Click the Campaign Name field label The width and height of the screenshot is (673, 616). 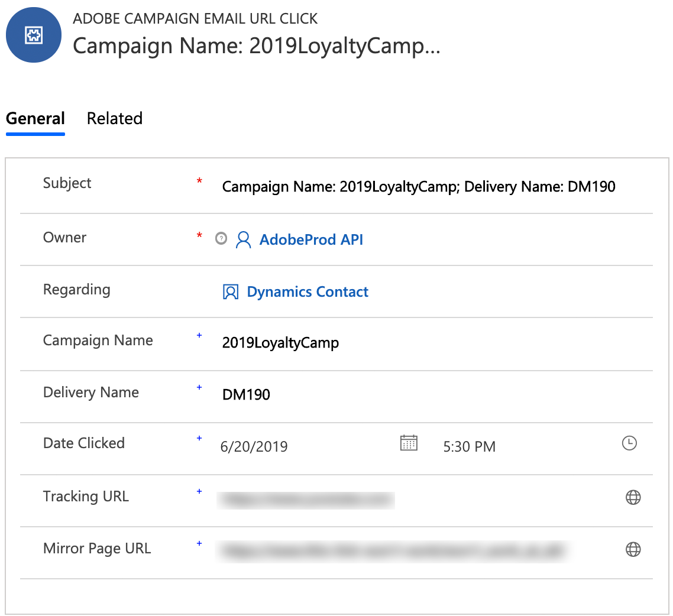(x=98, y=341)
